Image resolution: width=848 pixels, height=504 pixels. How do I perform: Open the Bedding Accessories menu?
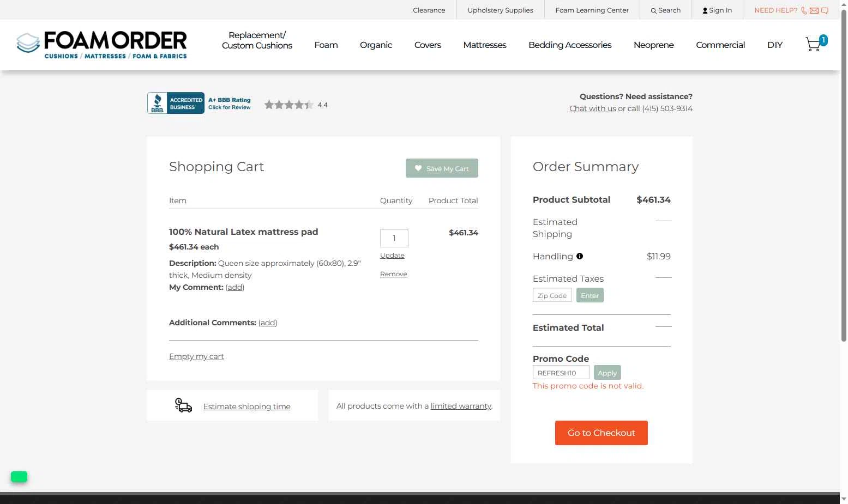coord(570,45)
